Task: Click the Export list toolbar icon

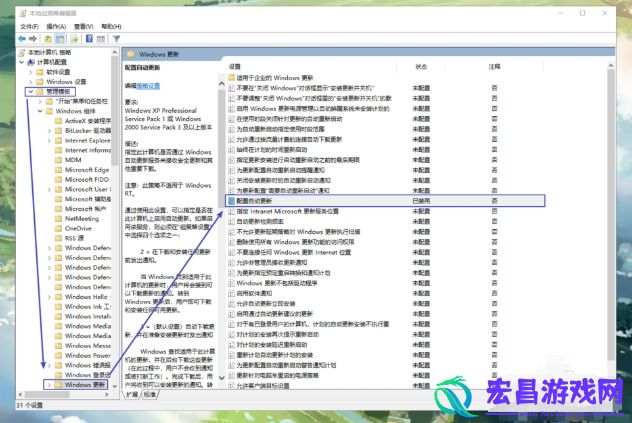Action: coord(74,39)
